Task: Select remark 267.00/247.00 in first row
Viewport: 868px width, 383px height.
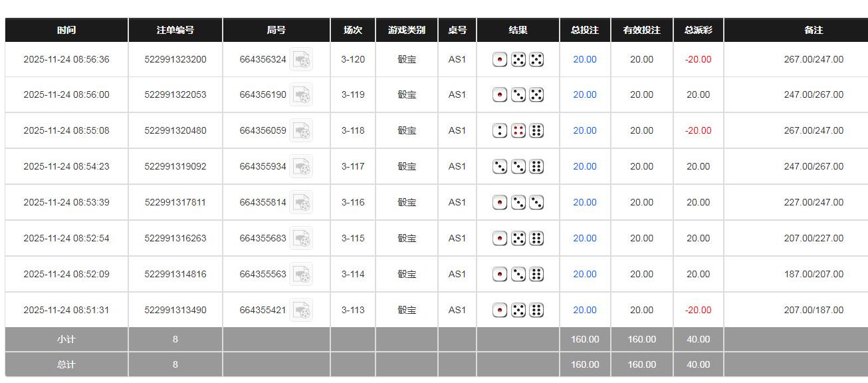Action: click(814, 60)
